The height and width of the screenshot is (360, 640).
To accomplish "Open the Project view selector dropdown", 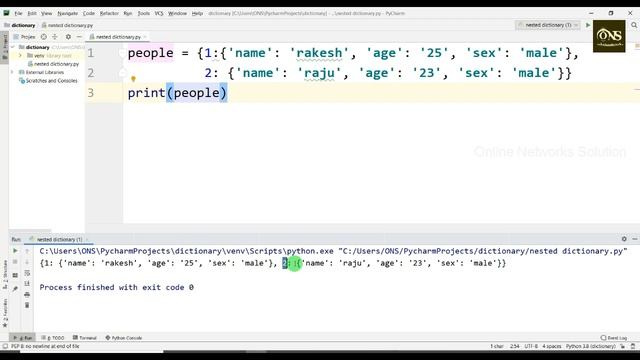I will [x=25, y=37].
